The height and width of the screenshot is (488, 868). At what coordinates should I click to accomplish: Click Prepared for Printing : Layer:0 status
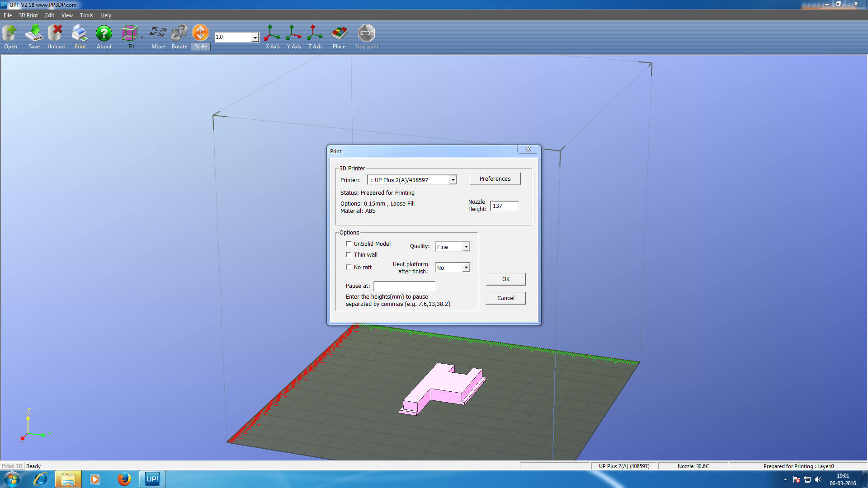pos(798,466)
